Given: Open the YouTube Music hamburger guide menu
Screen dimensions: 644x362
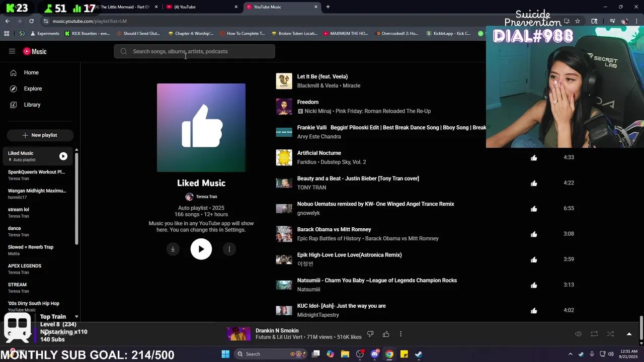Looking at the screenshot, I should coord(12,51).
